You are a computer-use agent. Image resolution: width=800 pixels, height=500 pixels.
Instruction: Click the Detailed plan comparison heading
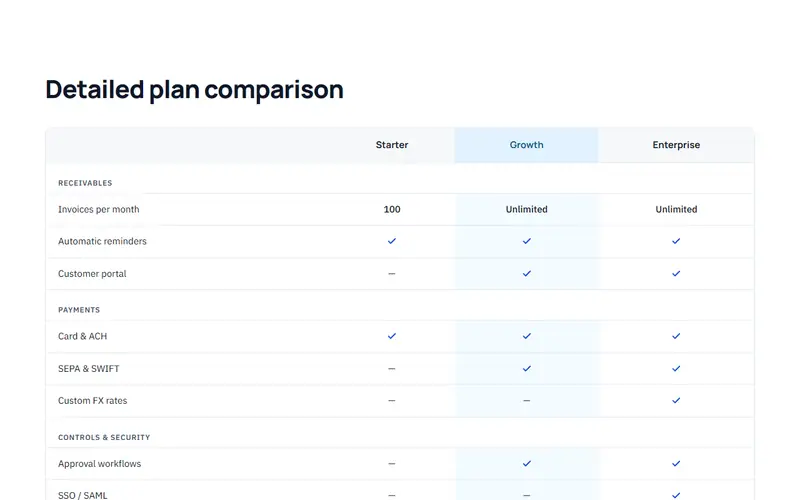(194, 90)
